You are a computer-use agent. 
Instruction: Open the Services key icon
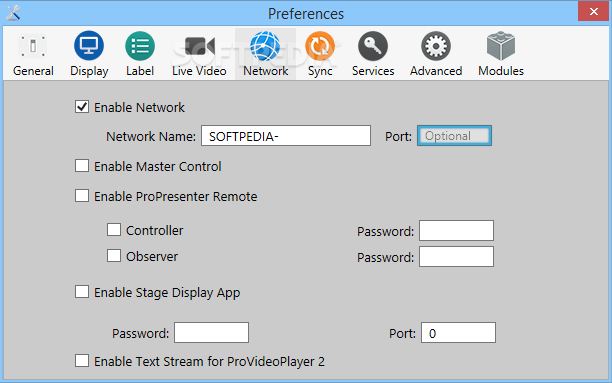tap(373, 46)
